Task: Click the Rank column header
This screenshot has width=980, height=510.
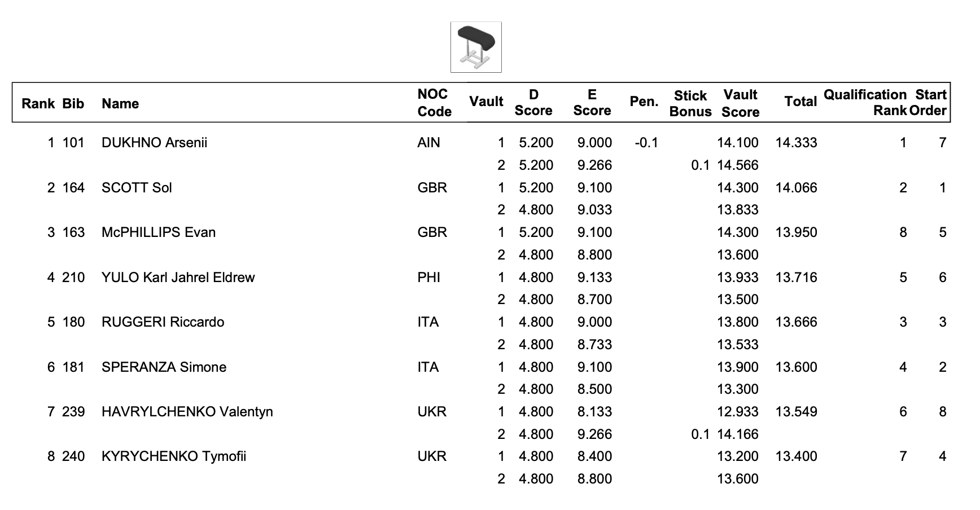Action: pyautogui.click(x=38, y=104)
